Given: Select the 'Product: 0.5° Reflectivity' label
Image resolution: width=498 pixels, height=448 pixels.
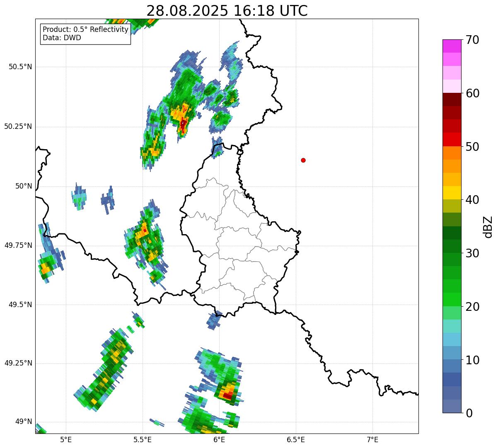Looking at the screenshot, I should coord(85,30).
